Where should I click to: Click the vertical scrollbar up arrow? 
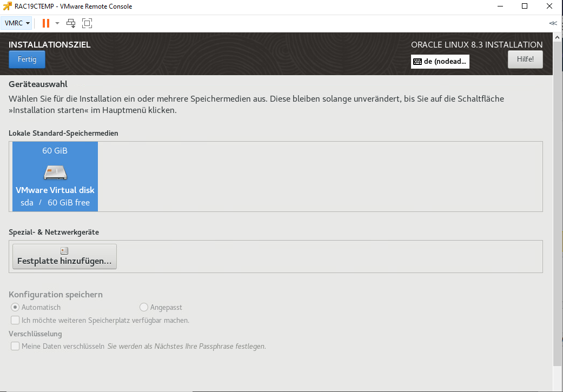pyautogui.click(x=558, y=37)
